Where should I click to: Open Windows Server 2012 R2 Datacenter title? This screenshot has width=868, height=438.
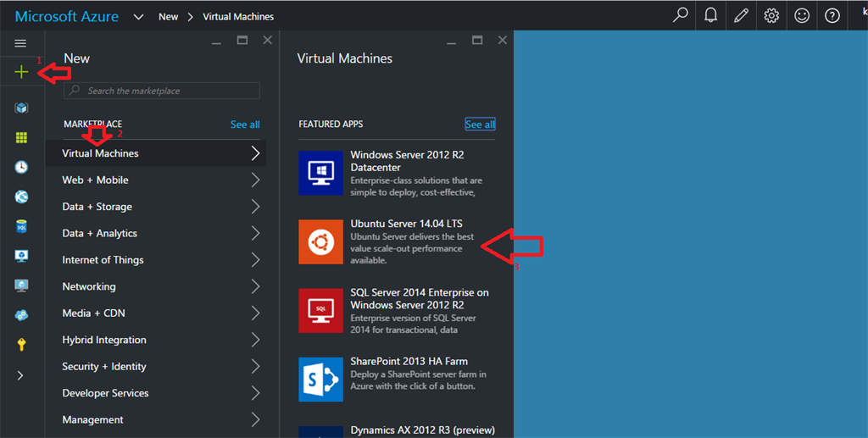coord(407,161)
